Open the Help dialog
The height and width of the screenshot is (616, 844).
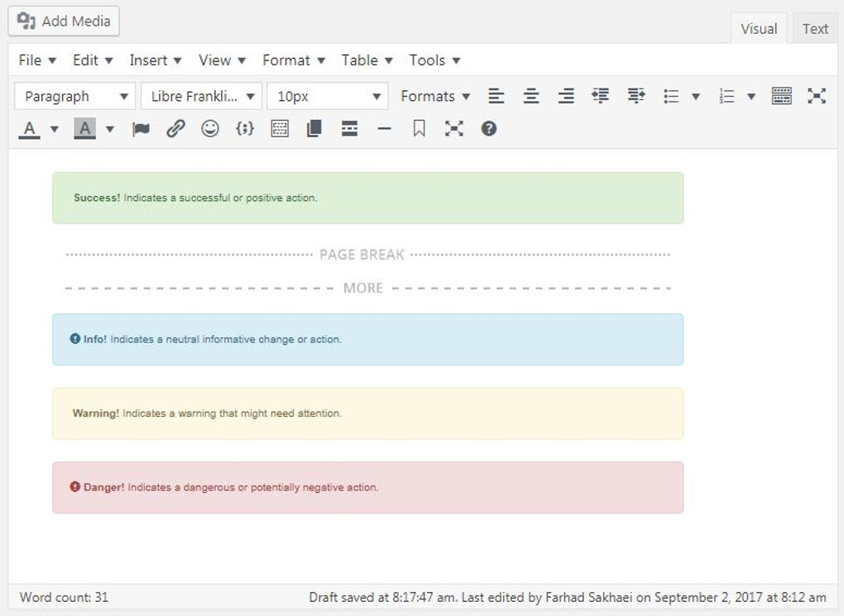(488, 128)
